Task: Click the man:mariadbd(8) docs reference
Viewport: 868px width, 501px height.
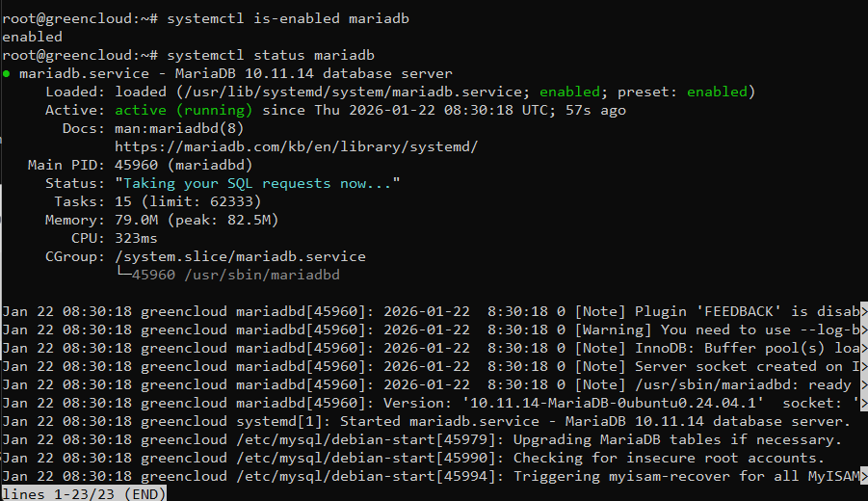Action: pos(179,128)
